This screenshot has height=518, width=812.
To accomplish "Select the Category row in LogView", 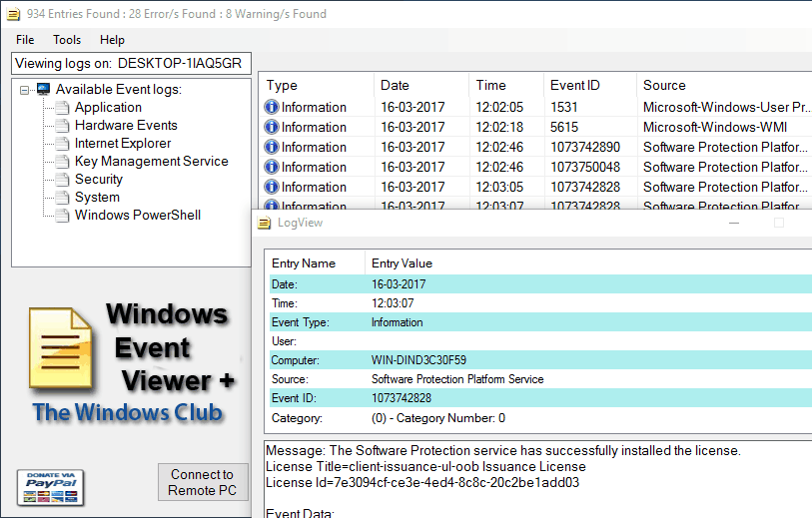I will pyautogui.click(x=538, y=418).
